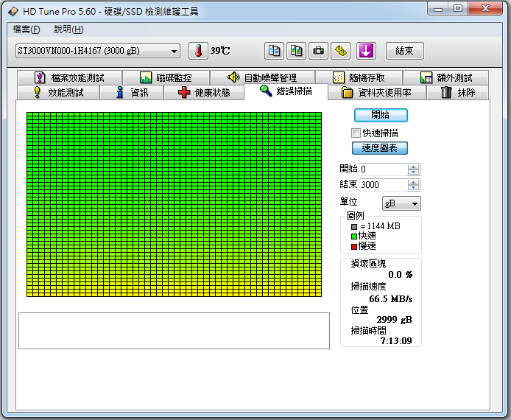Open the ST3000VN000 drive selection dropdown

[x=98, y=51]
